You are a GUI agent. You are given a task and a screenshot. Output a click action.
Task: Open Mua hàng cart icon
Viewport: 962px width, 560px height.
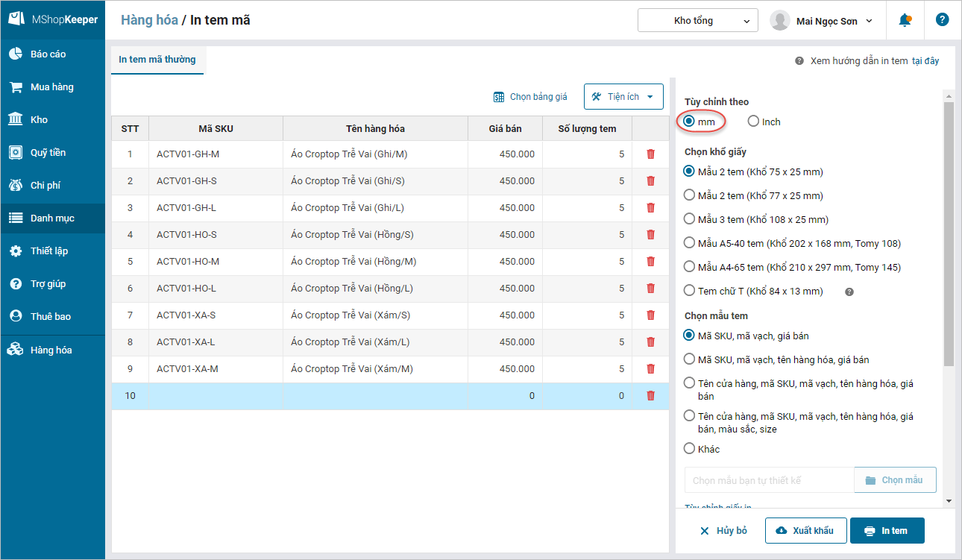pyautogui.click(x=16, y=87)
